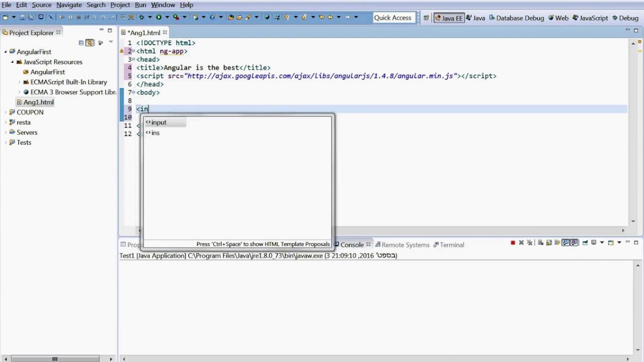Open the Window menu
644x362 pixels.
click(163, 5)
